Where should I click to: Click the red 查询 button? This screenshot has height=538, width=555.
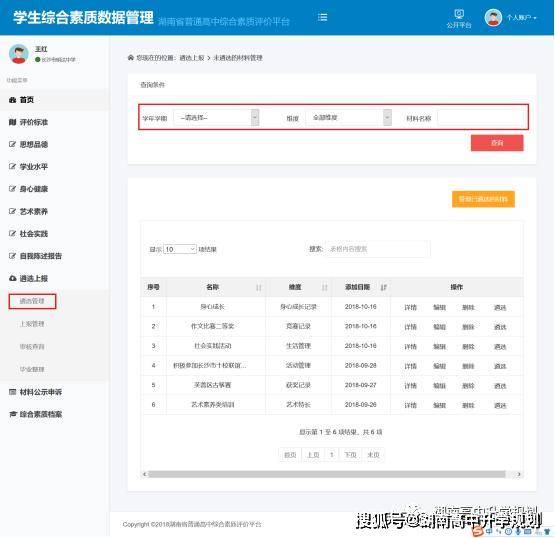pyautogui.click(x=497, y=143)
